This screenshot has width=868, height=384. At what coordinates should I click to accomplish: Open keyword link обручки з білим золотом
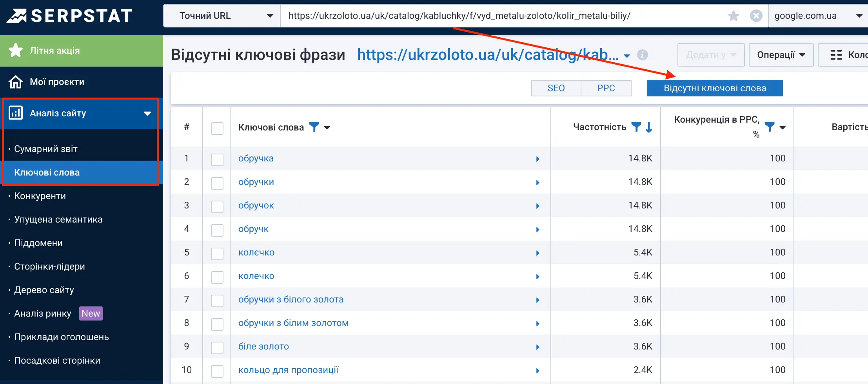pyautogui.click(x=293, y=323)
